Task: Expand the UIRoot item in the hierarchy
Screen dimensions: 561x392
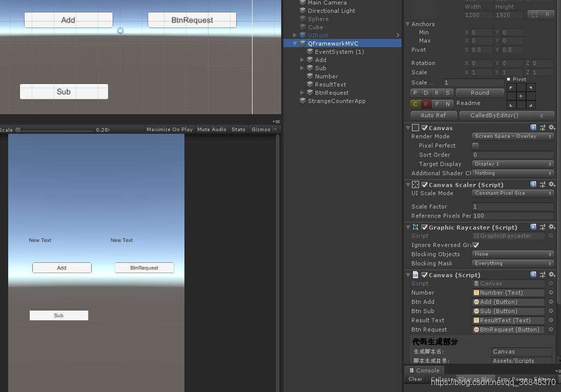Action: point(295,35)
